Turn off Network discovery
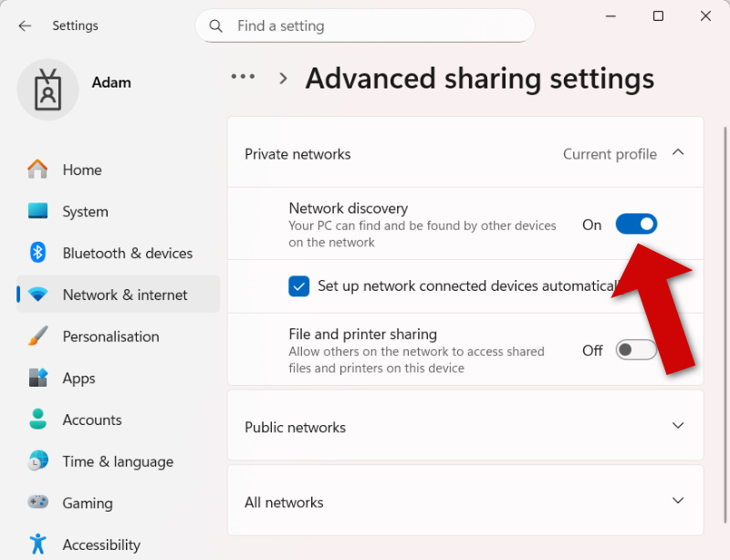 coord(636,223)
